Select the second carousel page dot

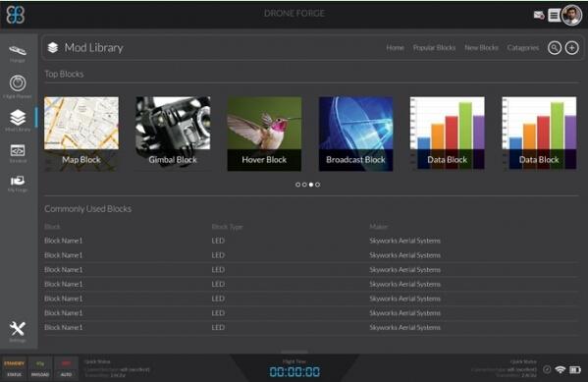(304, 185)
